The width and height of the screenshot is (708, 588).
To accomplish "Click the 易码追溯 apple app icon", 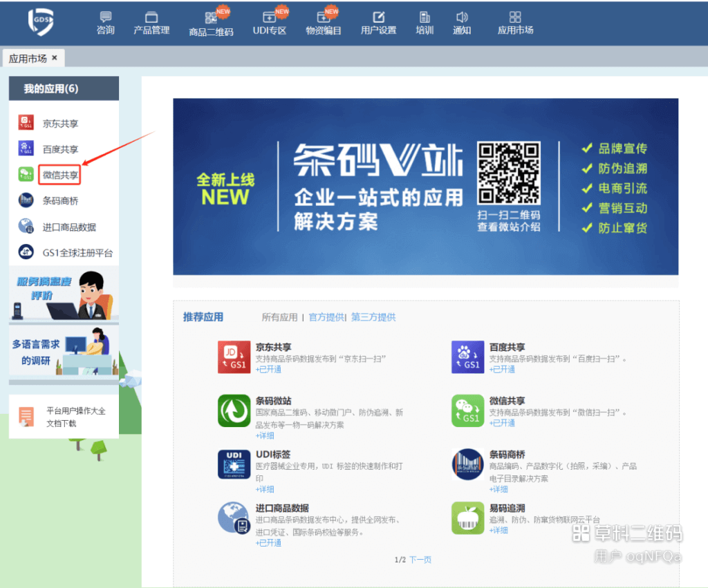I will pos(468,518).
